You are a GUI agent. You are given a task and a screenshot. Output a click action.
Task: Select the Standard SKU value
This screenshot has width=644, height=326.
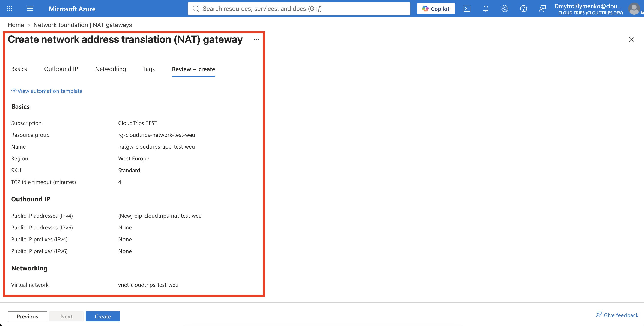pyautogui.click(x=129, y=170)
